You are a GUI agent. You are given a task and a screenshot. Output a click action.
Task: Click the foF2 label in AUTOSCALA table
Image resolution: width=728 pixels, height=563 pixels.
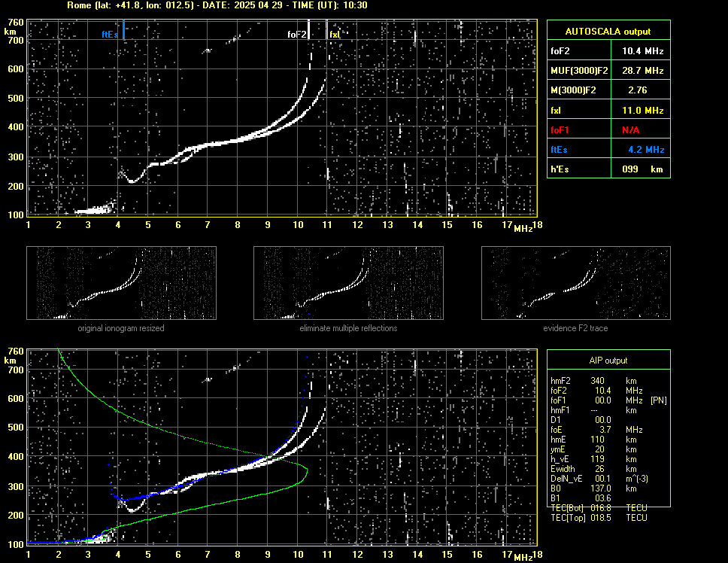point(560,51)
